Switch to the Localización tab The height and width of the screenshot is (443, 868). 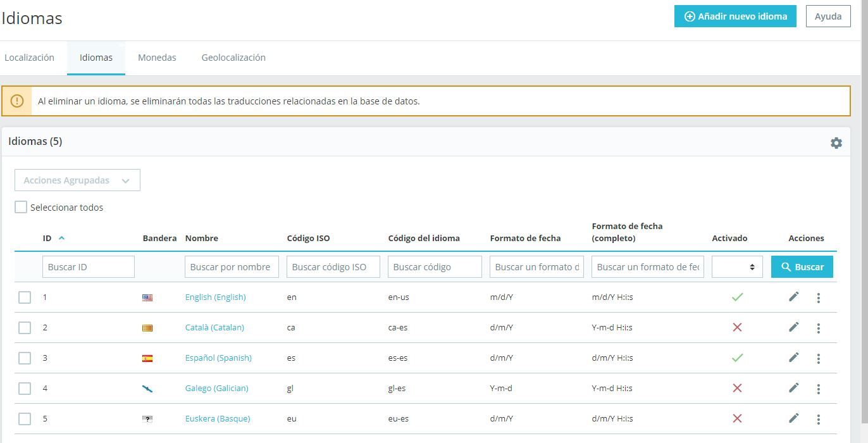[x=29, y=58]
